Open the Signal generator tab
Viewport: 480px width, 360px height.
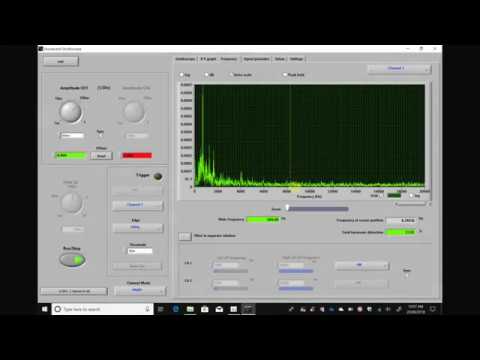tap(256, 59)
